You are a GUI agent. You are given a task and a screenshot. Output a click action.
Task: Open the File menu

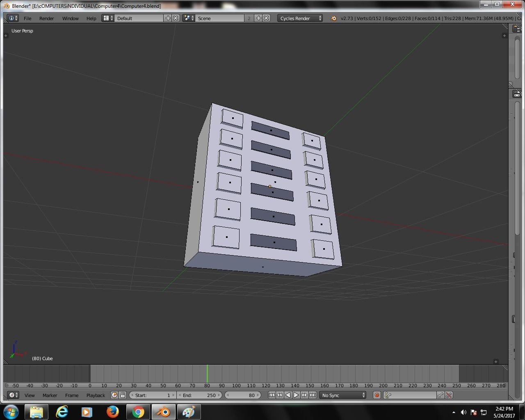point(27,18)
